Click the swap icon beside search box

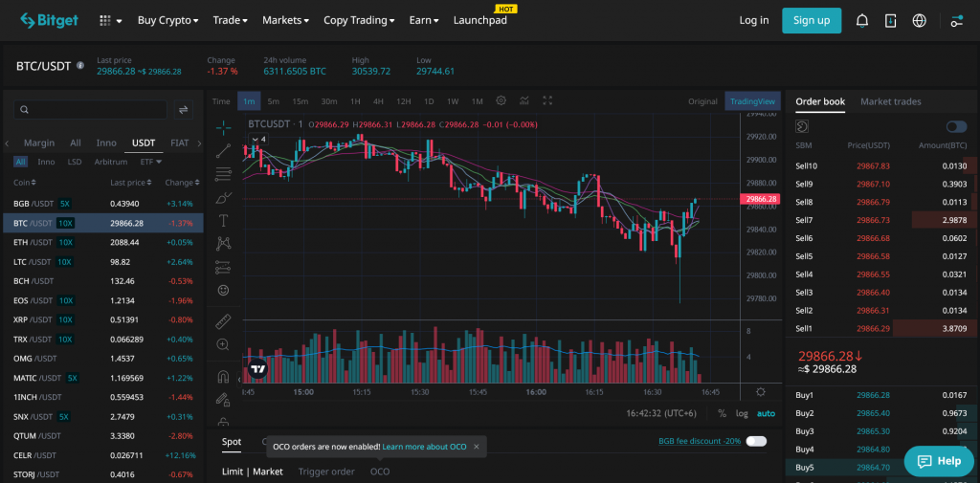pyautogui.click(x=184, y=110)
